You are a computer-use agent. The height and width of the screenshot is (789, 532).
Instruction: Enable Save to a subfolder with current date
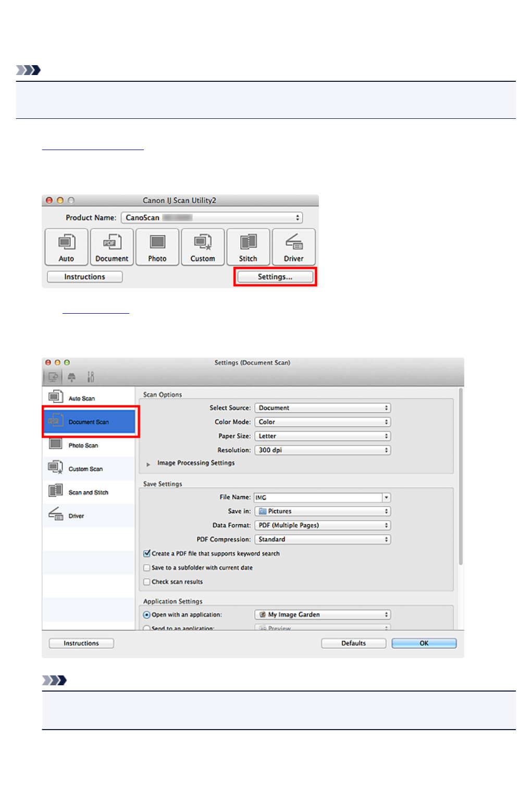coord(147,568)
